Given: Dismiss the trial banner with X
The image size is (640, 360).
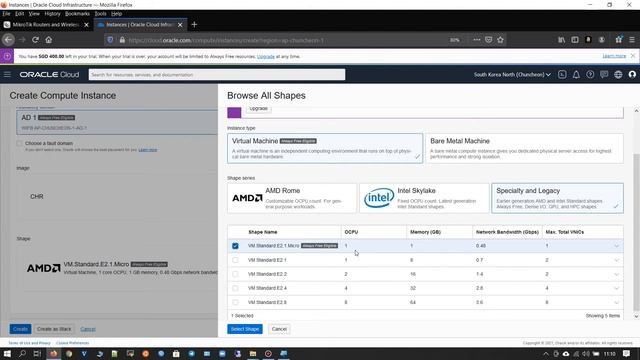Looking at the screenshot, I should click(633, 56).
